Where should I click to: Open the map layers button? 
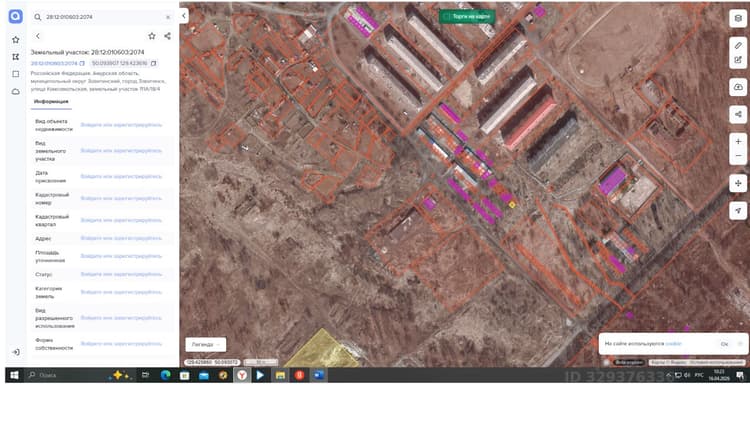[738, 18]
